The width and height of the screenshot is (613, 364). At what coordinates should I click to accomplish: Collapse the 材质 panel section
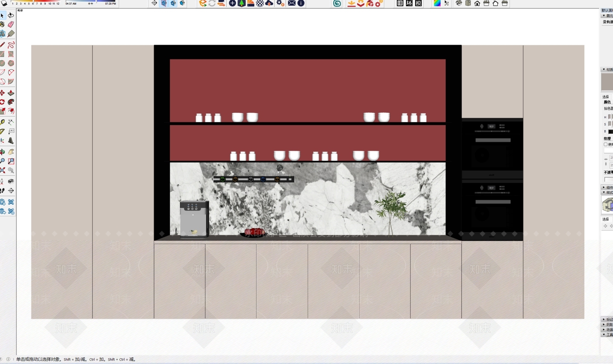[607, 70]
